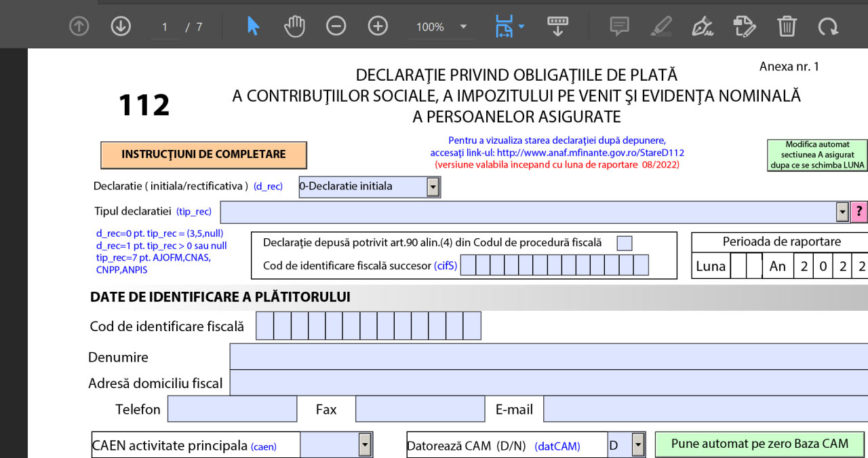Delete using the trash icon
Screen dimensions: 868x458
787,26
